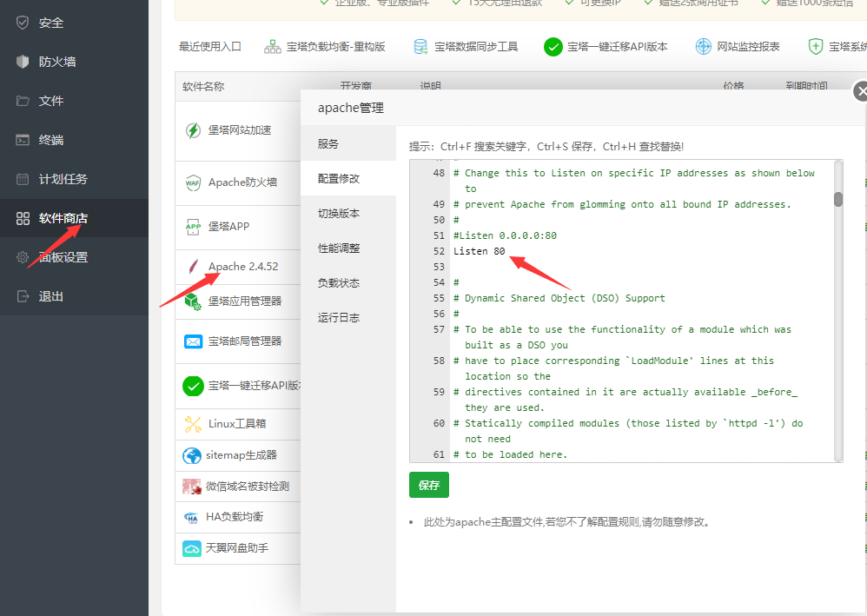867x616 pixels.
Task: Click the folder icon beside 文件
Action: (x=23, y=101)
